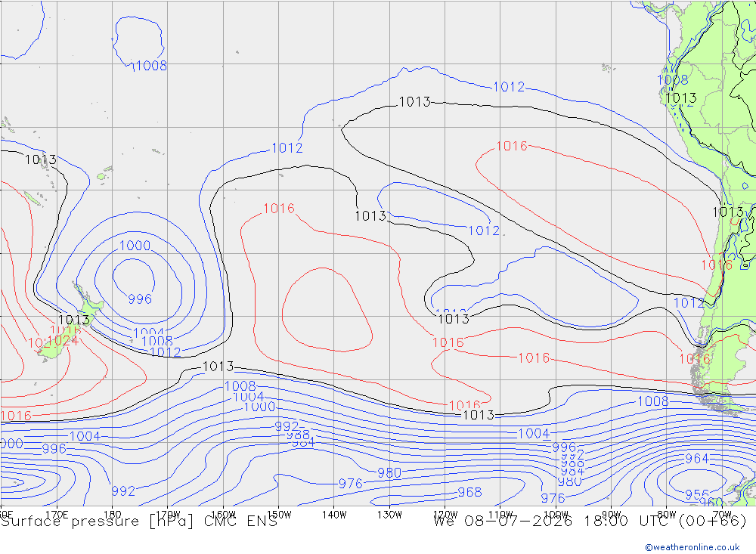The image size is (756, 554).
Task: Select the 960 isobar label
Action: coord(711,502)
